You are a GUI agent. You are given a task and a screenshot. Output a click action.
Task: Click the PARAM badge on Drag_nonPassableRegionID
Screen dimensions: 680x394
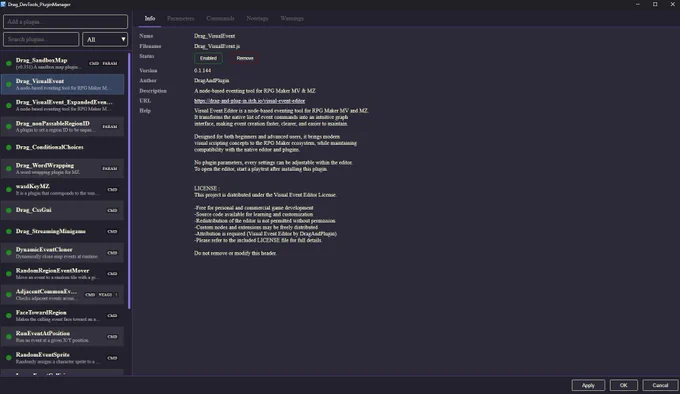point(110,127)
